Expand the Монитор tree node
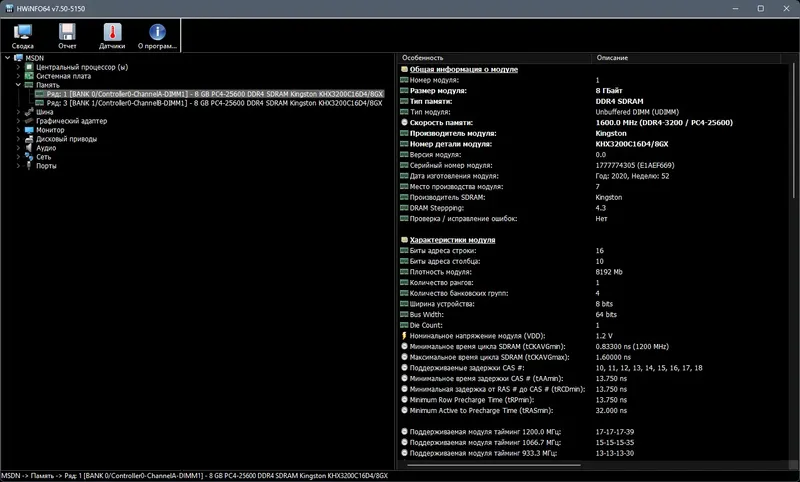Image resolution: width=800 pixels, height=482 pixels. [18, 130]
